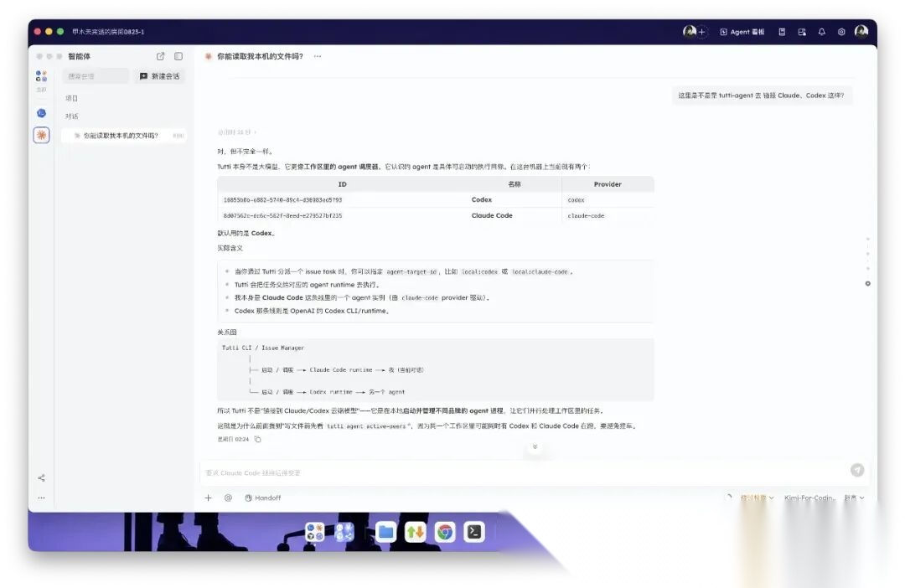Click the mention @ icon

click(x=228, y=498)
